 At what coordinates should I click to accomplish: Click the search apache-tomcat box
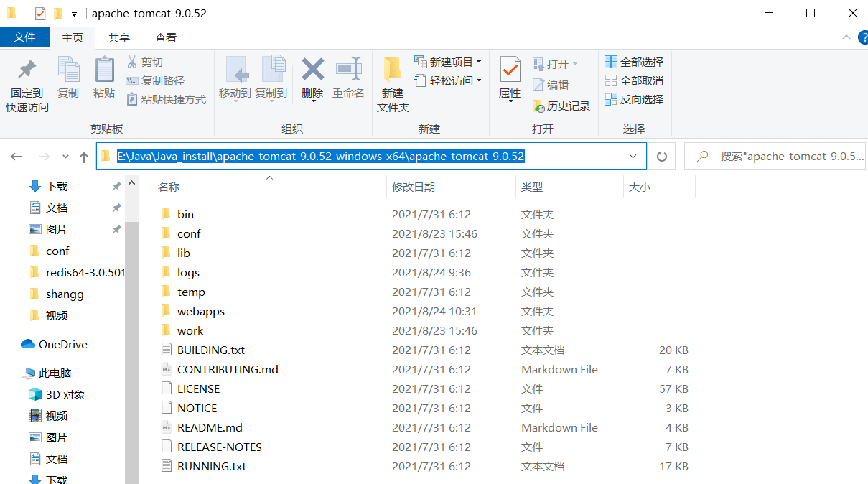click(x=775, y=157)
